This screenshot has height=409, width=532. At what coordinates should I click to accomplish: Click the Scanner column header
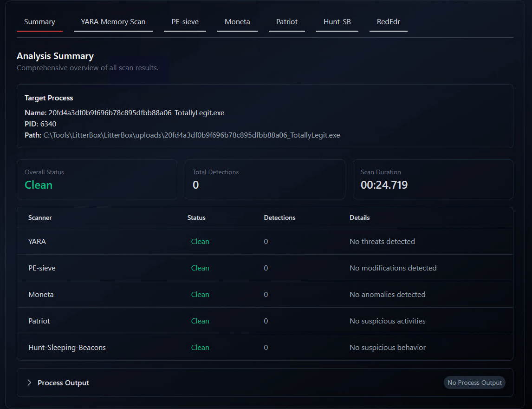(x=40, y=218)
